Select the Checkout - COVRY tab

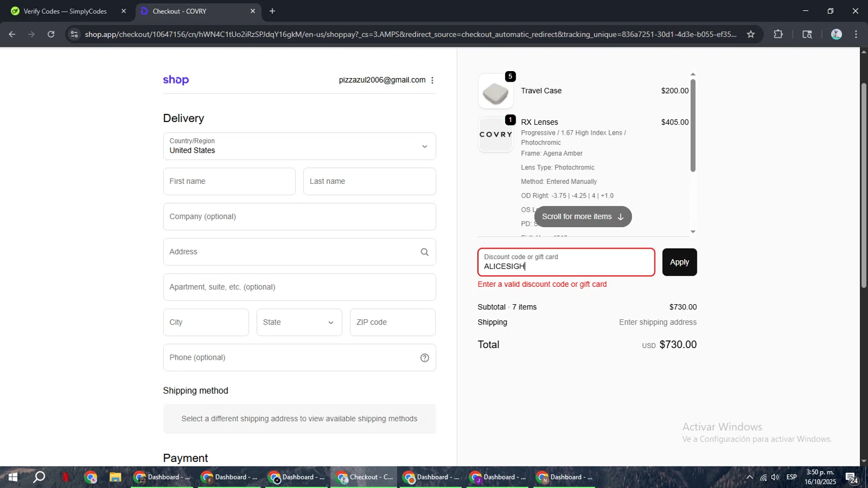coord(198,11)
